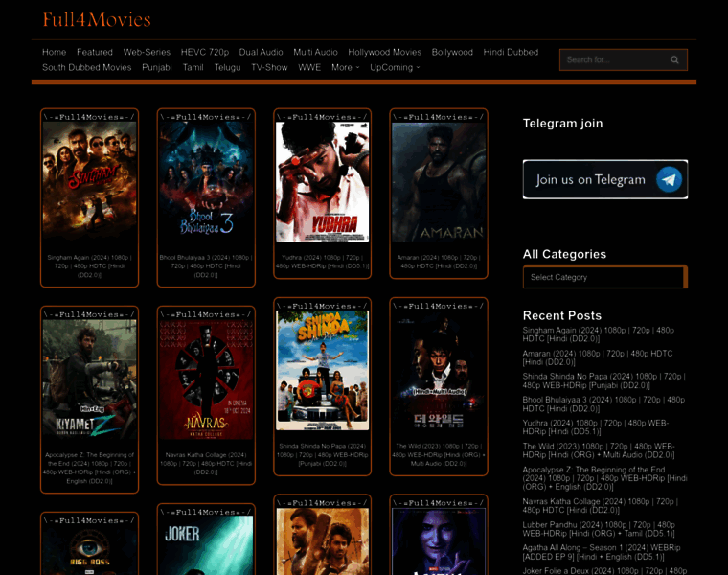Click the Telegram paper plane icon
The height and width of the screenshot is (575, 728).
pos(669,179)
